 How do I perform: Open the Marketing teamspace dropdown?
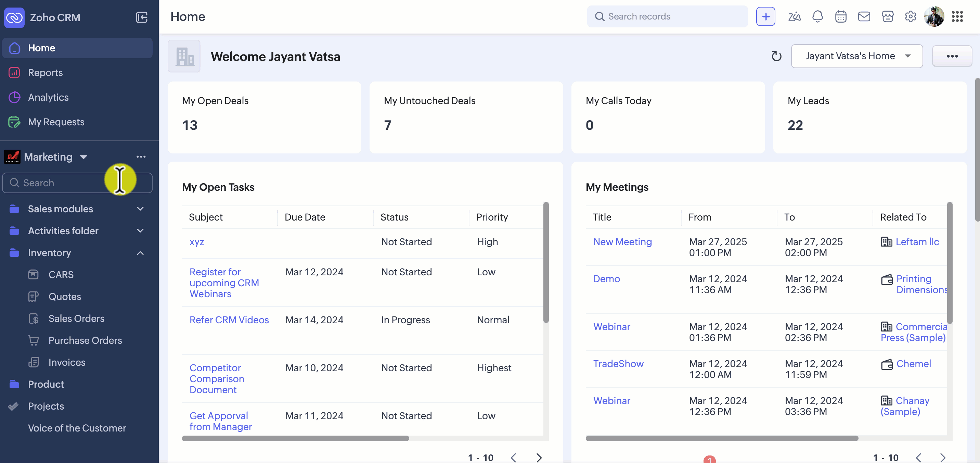point(84,157)
